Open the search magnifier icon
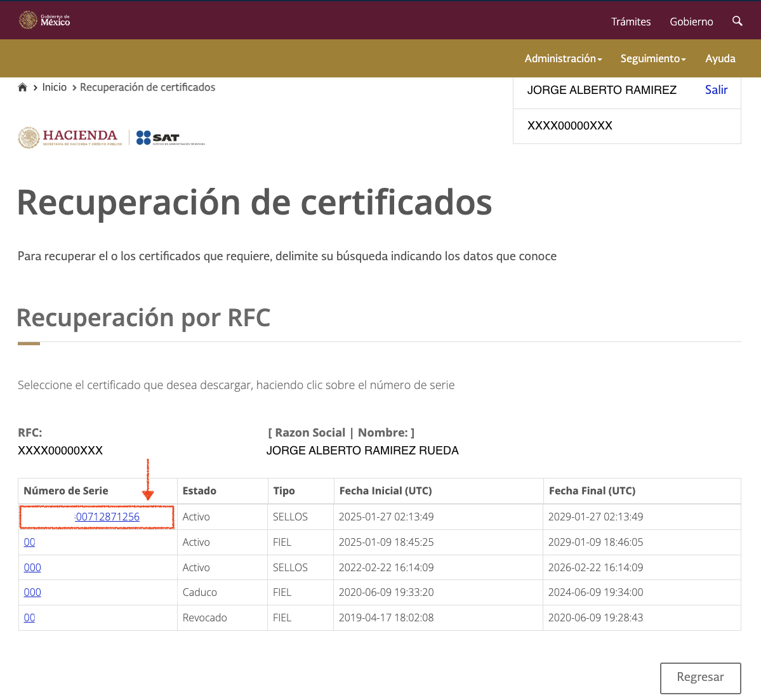 (737, 21)
